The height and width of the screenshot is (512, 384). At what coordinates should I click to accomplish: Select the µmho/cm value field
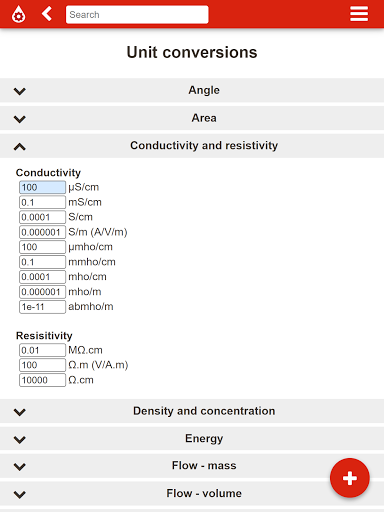42,247
